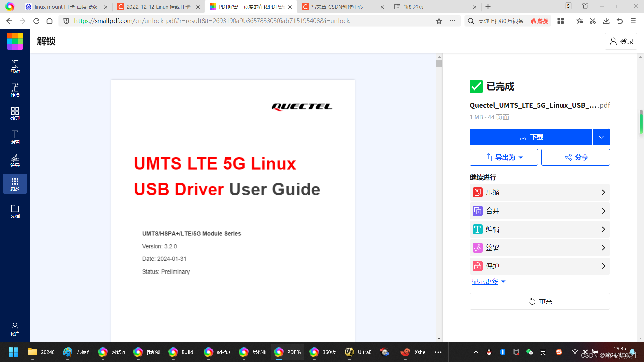
Task: Click the PDF preview scrollbar thumb
Action: coord(439,63)
